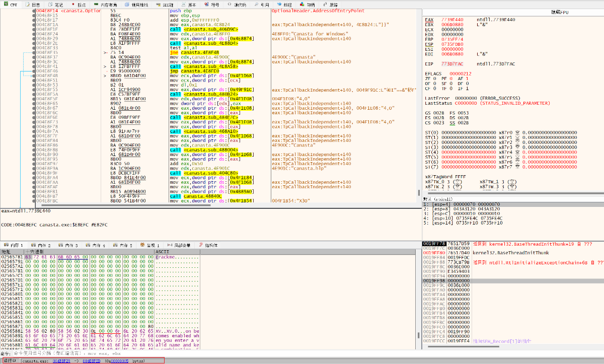
Task: Open the 断点 breakpoints tab
Action: click(79, 5)
